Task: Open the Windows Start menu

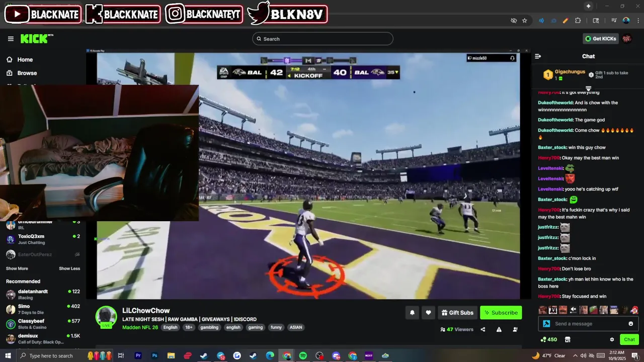Action: (8, 355)
